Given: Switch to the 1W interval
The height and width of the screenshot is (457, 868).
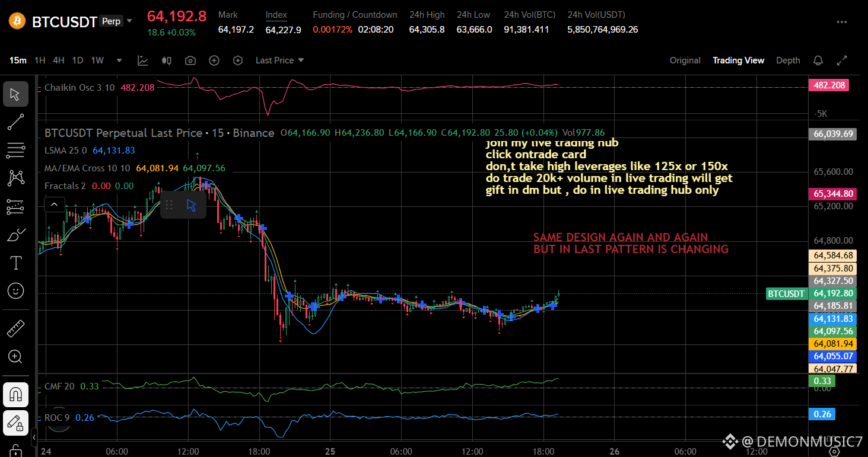Looking at the screenshot, I should (x=97, y=60).
